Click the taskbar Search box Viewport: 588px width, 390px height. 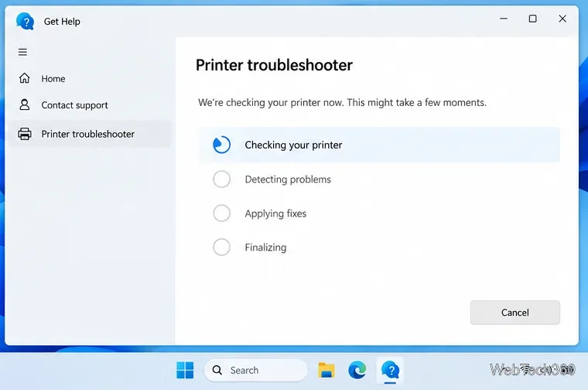coord(255,370)
